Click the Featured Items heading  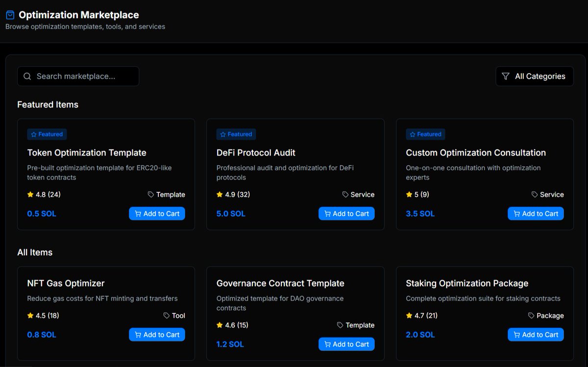point(48,105)
